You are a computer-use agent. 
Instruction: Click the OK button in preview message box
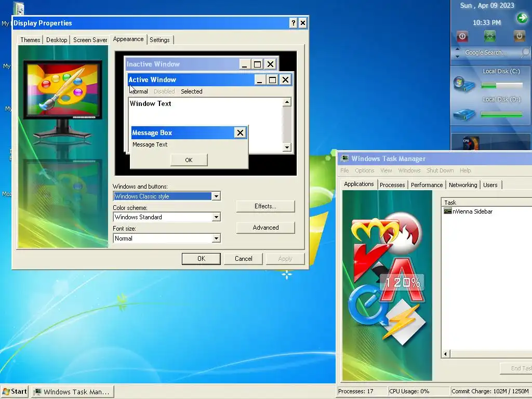tap(189, 160)
